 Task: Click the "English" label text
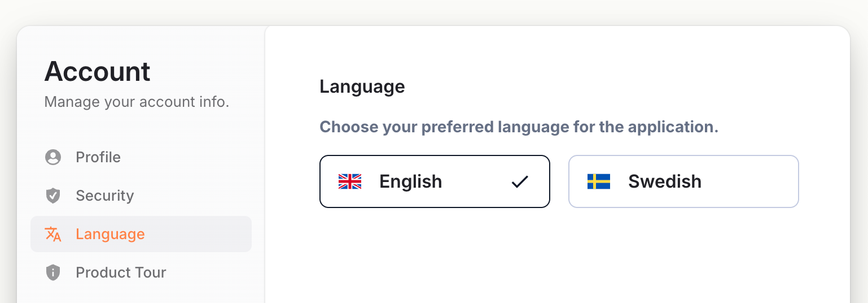411,181
